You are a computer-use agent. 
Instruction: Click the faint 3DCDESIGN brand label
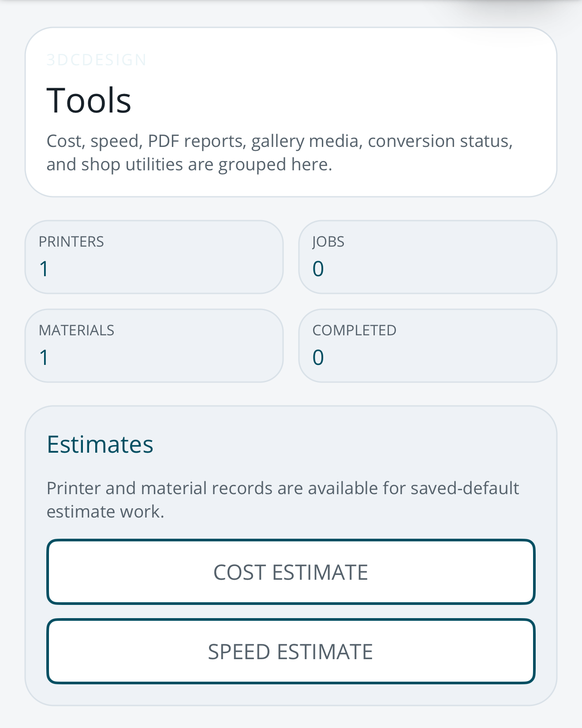[x=97, y=60]
